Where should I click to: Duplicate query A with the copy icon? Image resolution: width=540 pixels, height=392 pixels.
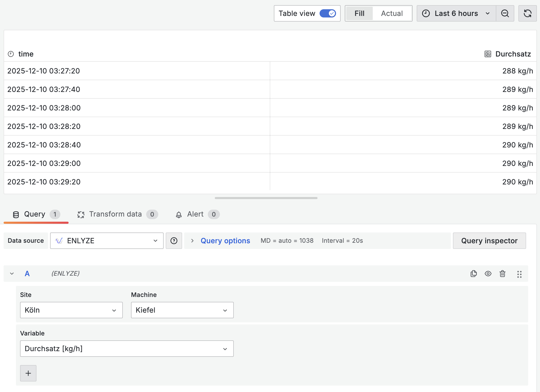click(x=473, y=274)
